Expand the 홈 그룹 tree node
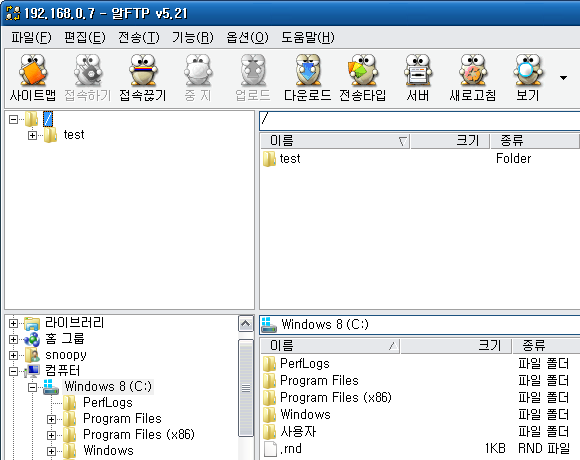This screenshot has width=580, height=460. [x=13, y=339]
